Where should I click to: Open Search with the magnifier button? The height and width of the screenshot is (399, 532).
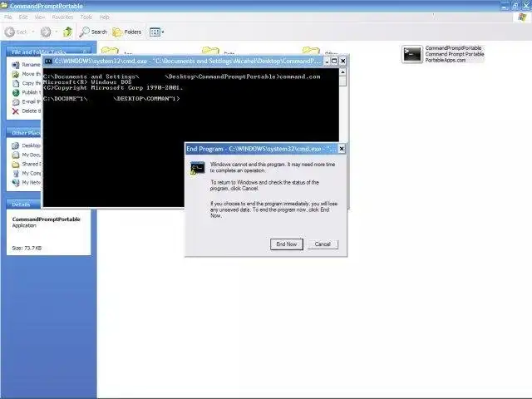(93, 32)
